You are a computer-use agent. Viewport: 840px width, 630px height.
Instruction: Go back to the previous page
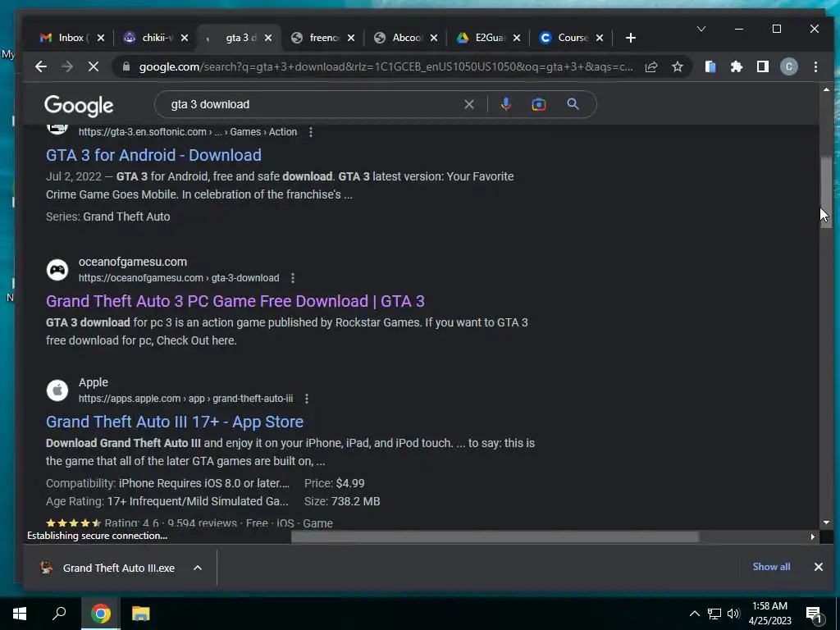41,66
